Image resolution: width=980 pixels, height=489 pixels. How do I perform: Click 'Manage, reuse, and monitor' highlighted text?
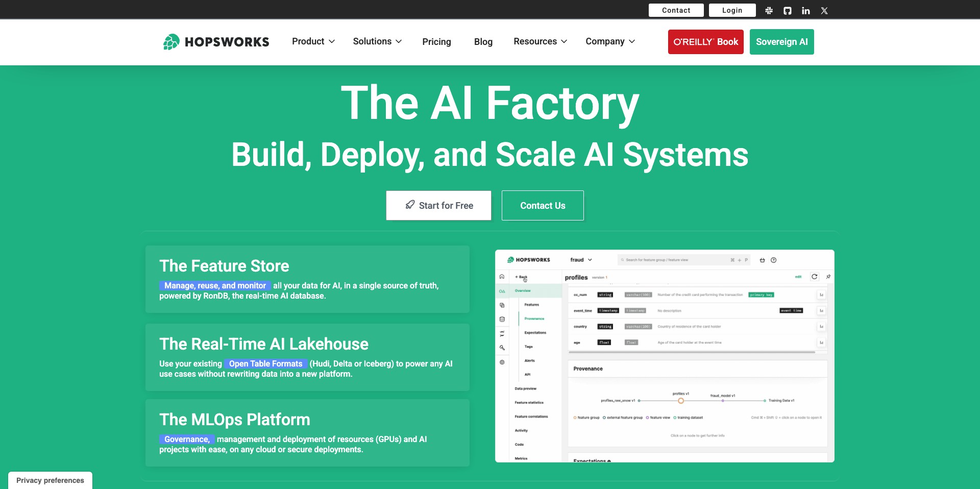[x=215, y=286]
